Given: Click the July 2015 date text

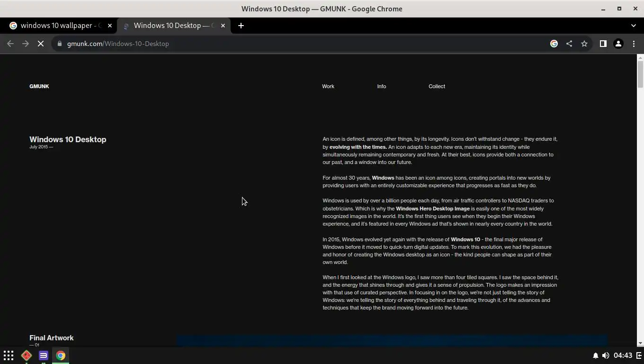Looking at the screenshot, I should 41,147.
